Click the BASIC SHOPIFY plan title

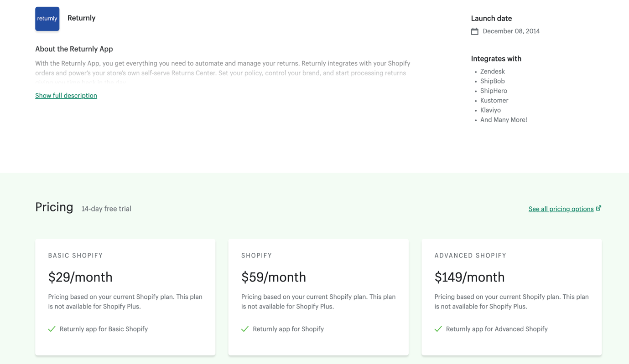76,256
